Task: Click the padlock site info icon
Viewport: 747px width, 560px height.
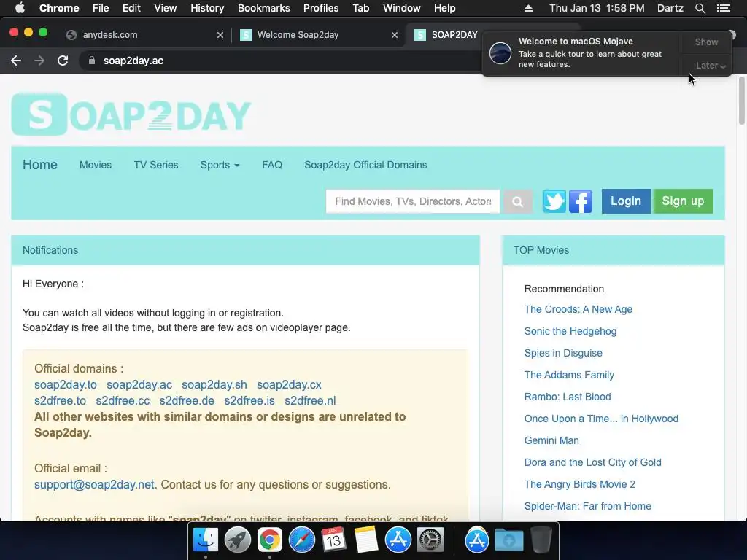Action: tap(92, 61)
